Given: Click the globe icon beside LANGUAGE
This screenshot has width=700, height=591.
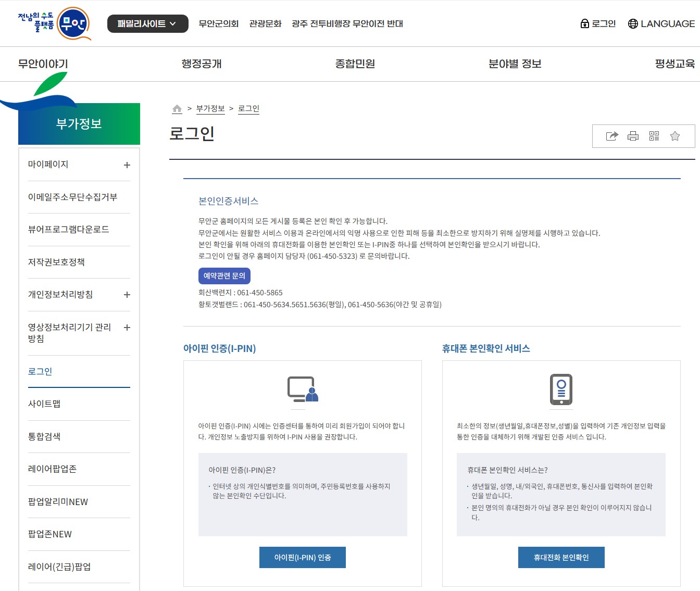Looking at the screenshot, I should tap(633, 23).
